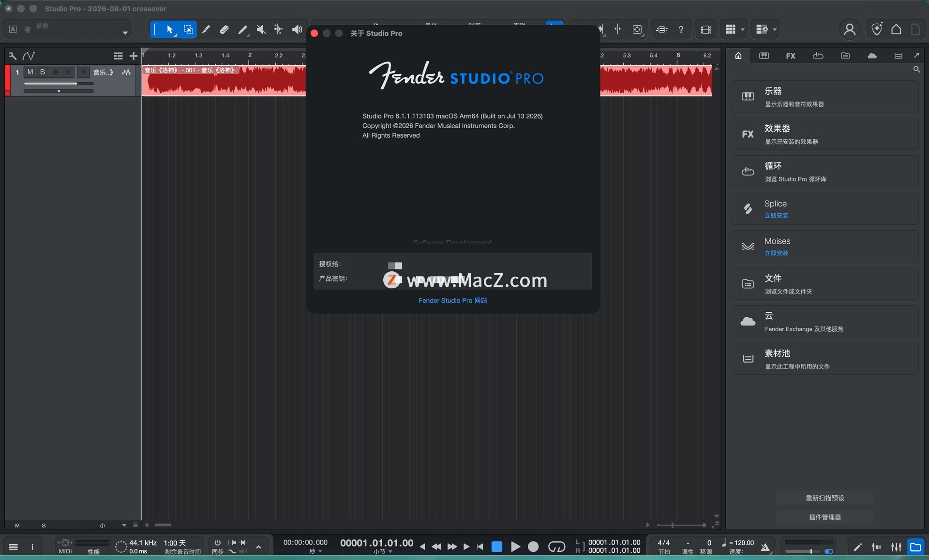Open the 乐器 instruments card

825,96
